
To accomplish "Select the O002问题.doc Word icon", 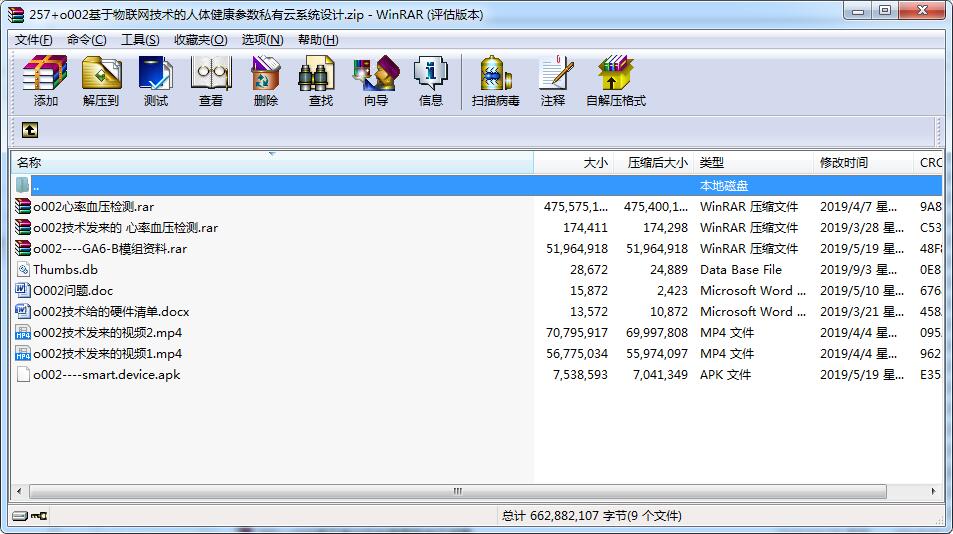I will [23, 290].
